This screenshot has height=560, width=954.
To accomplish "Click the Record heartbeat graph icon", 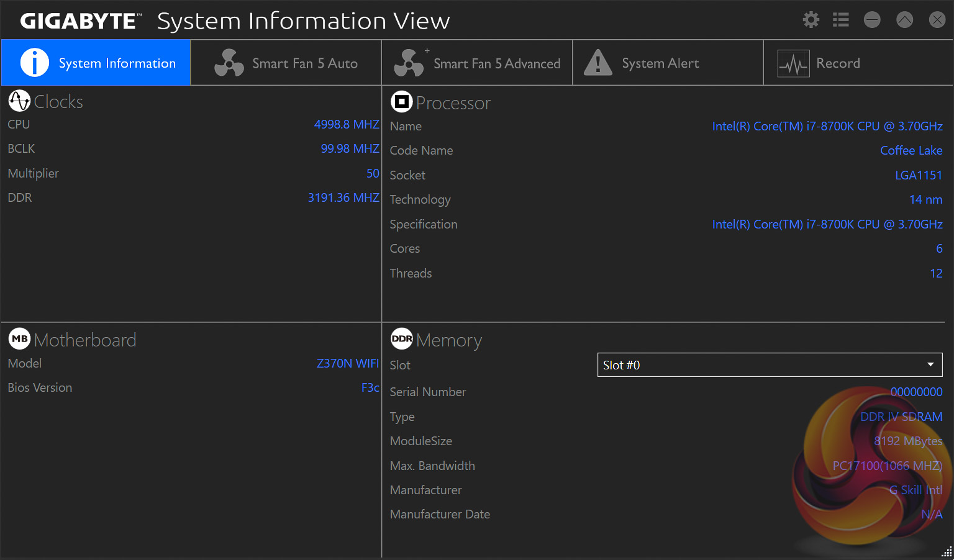I will [x=793, y=63].
